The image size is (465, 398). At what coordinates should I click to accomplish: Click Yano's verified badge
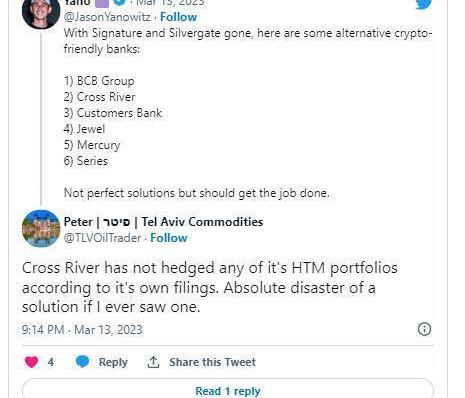coord(120,3)
